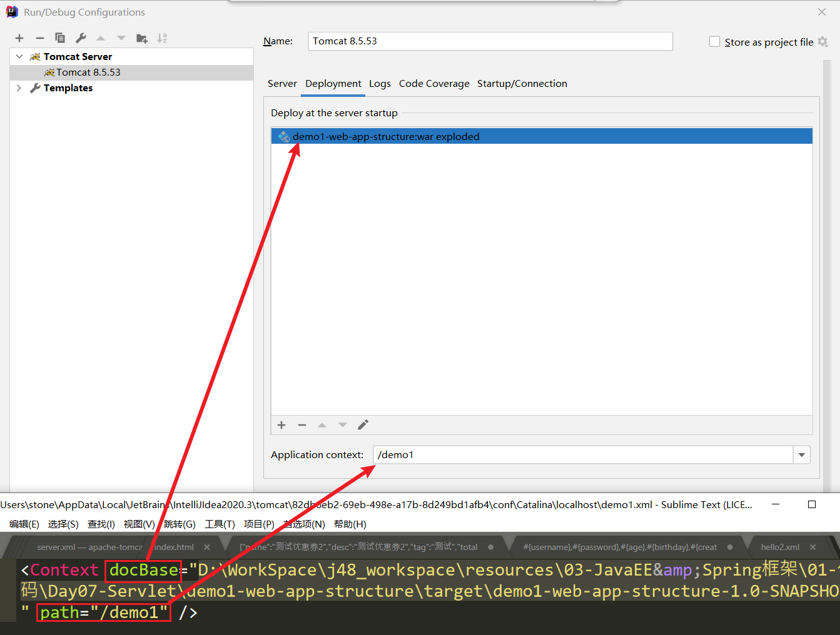Screen dimensions: 840x635
Task: Edit the deployment artifact with pencil
Action: [363, 425]
